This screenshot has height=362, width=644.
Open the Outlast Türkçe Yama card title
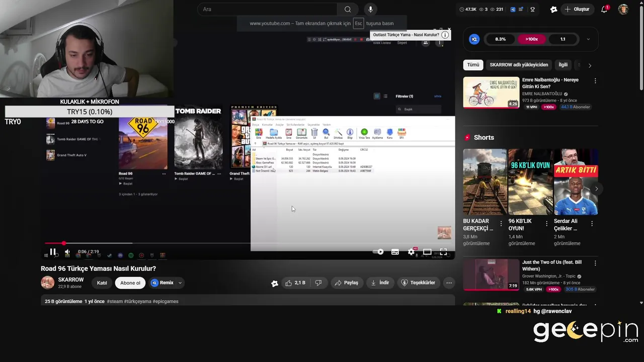click(x=406, y=35)
